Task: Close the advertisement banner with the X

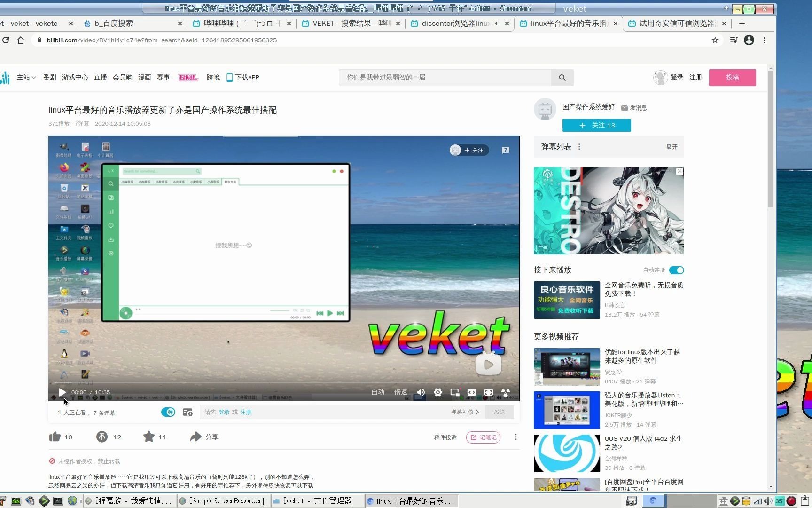Action: pyautogui.click(x=679, y=172)
